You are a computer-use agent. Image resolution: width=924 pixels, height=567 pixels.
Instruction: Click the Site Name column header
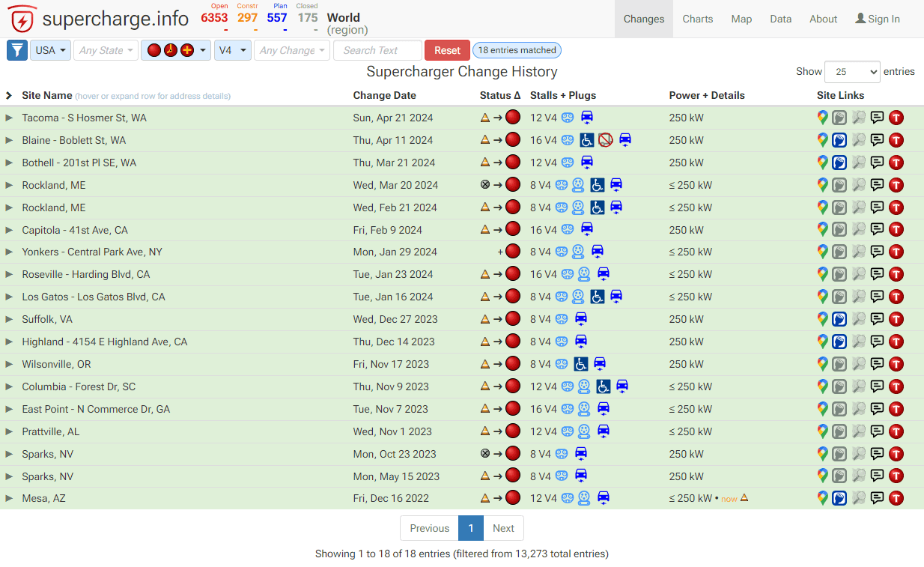(x=46, y=95)
